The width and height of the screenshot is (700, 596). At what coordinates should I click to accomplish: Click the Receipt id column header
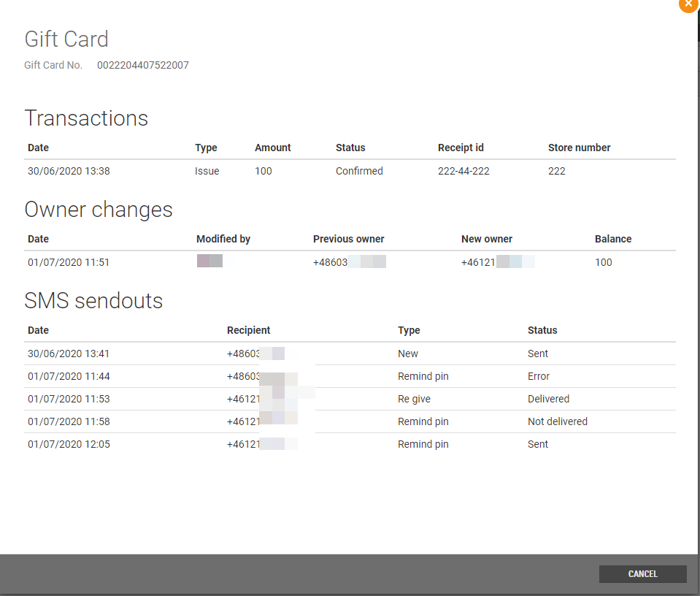coord(461,148)
